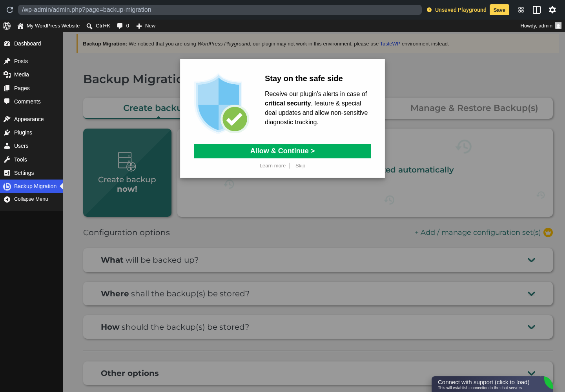This screenshot has width=565, height=392.
Task: Click the browser reload icon
Action: coord(10,10)
